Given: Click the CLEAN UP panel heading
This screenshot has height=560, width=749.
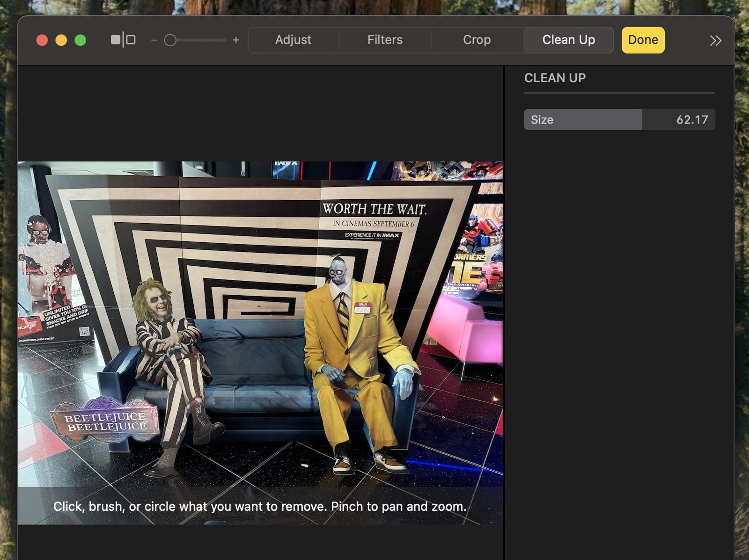Looking at the screenshot, I should tap(555, 78).
